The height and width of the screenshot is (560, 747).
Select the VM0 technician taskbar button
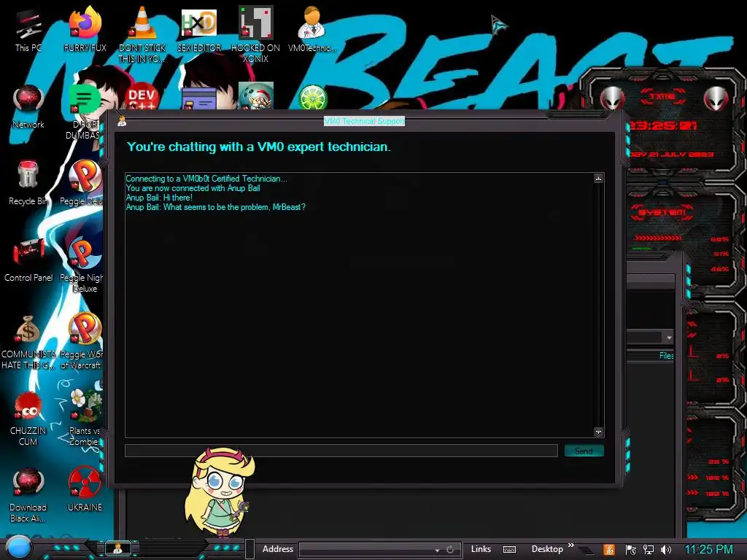[x=118, y=548]
